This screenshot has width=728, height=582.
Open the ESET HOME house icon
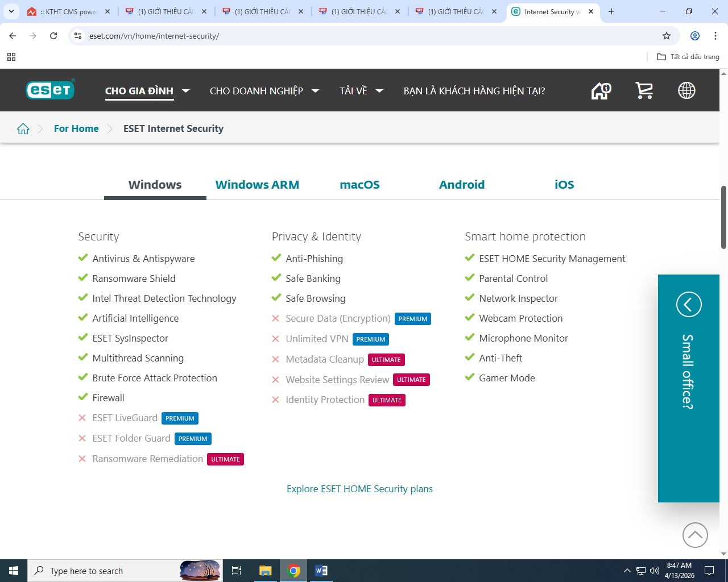tap(601, 90)
